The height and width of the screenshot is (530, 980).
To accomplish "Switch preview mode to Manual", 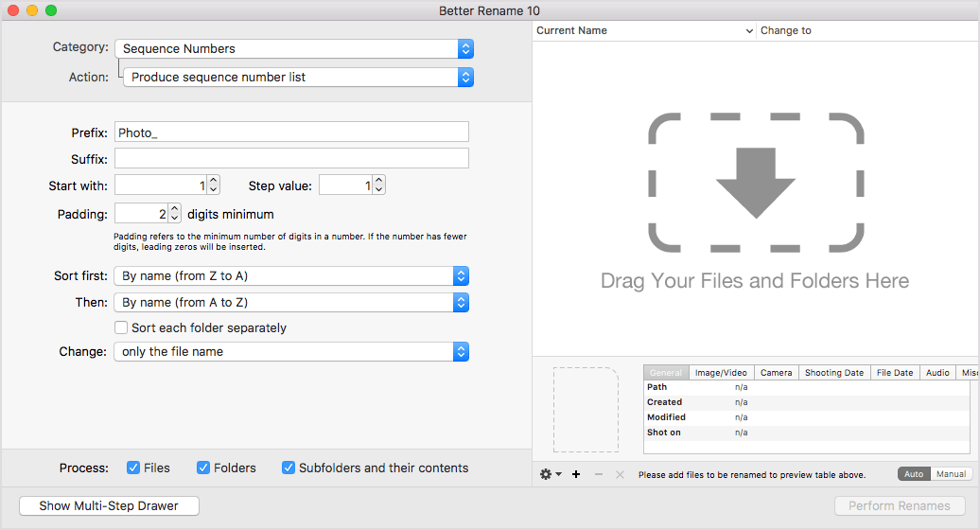I will (951, 474).
